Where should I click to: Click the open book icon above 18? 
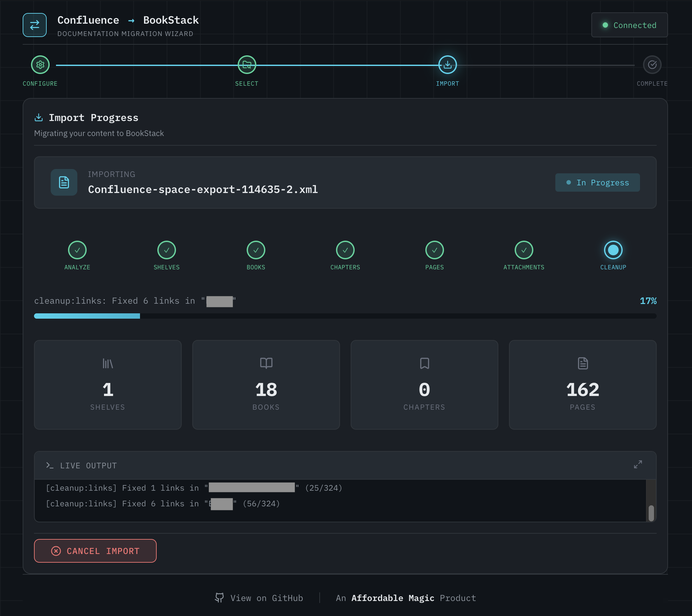266,363
